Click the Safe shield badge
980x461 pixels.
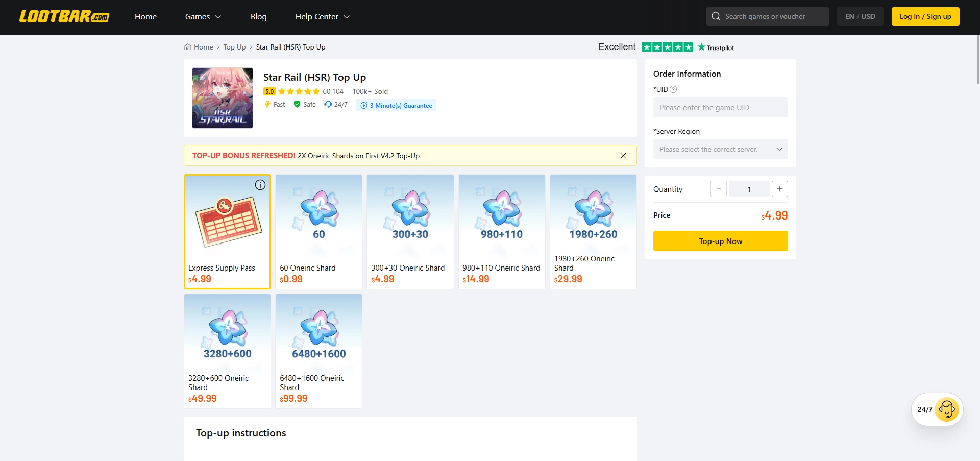pyautogui.click(x=305, y=105)
